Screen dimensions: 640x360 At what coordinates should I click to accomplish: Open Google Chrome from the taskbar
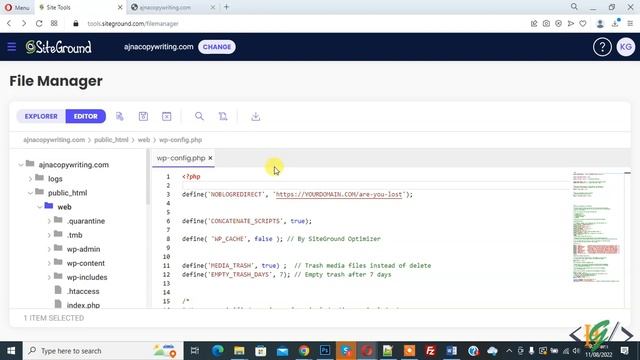(304, 351)
